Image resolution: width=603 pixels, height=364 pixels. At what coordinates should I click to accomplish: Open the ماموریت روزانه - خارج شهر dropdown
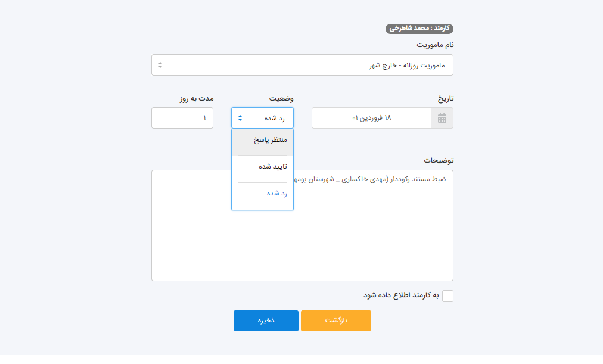coord(302,65)
